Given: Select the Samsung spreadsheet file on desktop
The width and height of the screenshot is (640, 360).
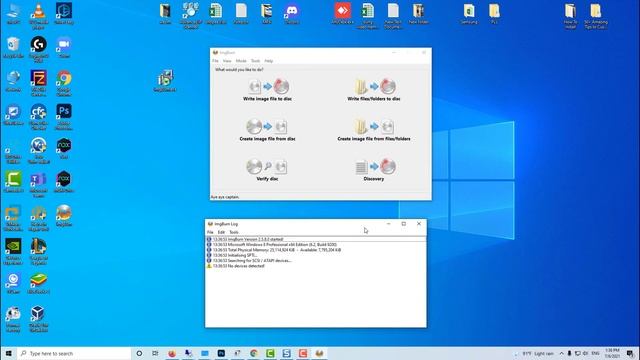Looking at the screenshot, I should pyautogui.click(x=469, y=13).
